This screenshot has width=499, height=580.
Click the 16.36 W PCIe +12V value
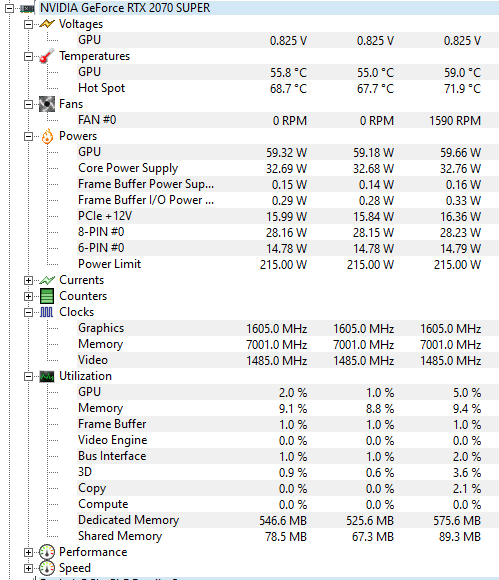point(461,217)
